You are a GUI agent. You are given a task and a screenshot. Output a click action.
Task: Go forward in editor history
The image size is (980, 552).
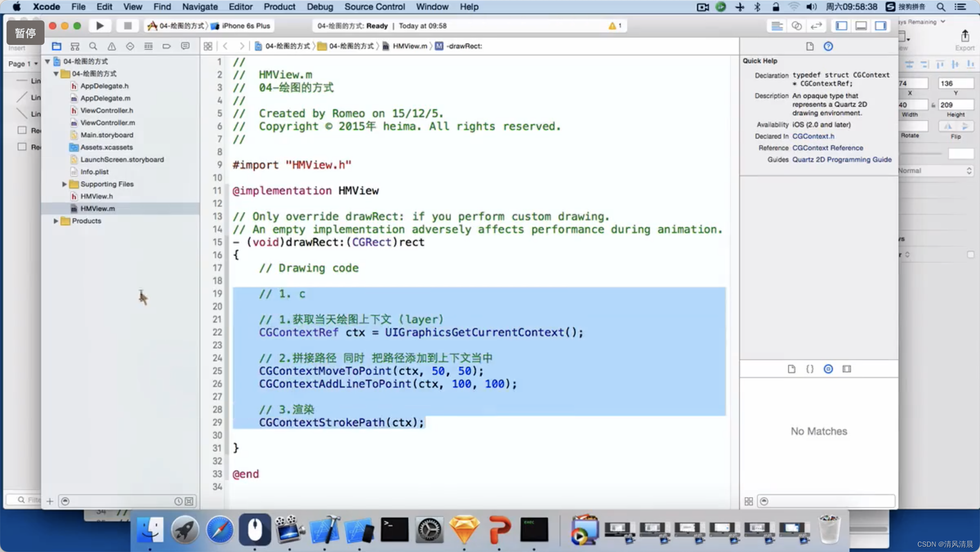242,46
